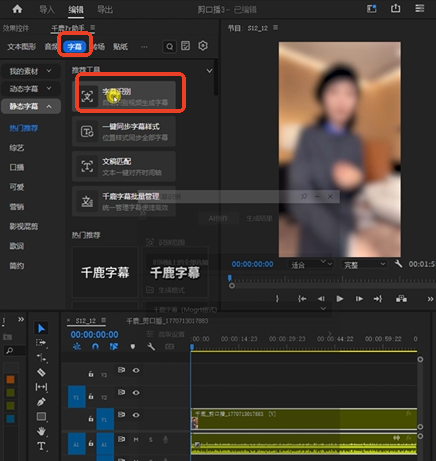
Task: Select the Type tool
Action: coord(41,446)
